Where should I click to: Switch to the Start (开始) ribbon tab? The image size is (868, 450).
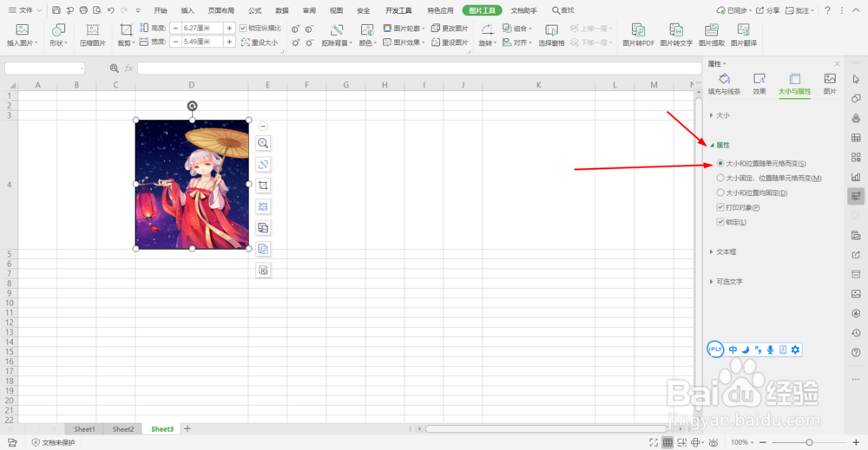point(161,10)
